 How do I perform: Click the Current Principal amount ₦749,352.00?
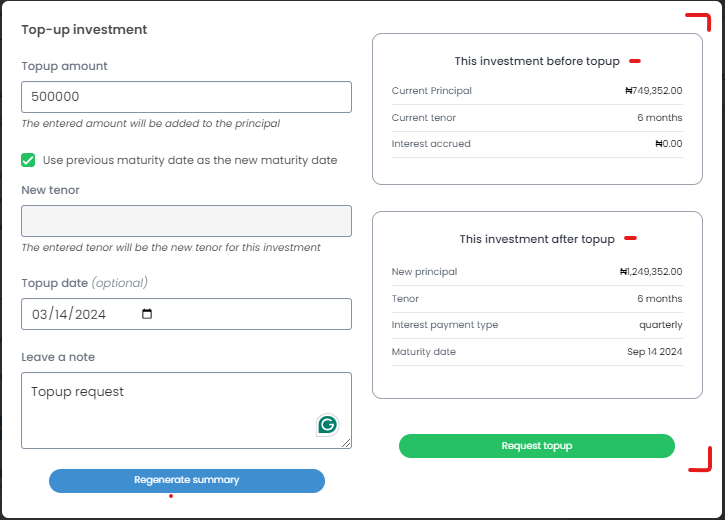(653, 91)
